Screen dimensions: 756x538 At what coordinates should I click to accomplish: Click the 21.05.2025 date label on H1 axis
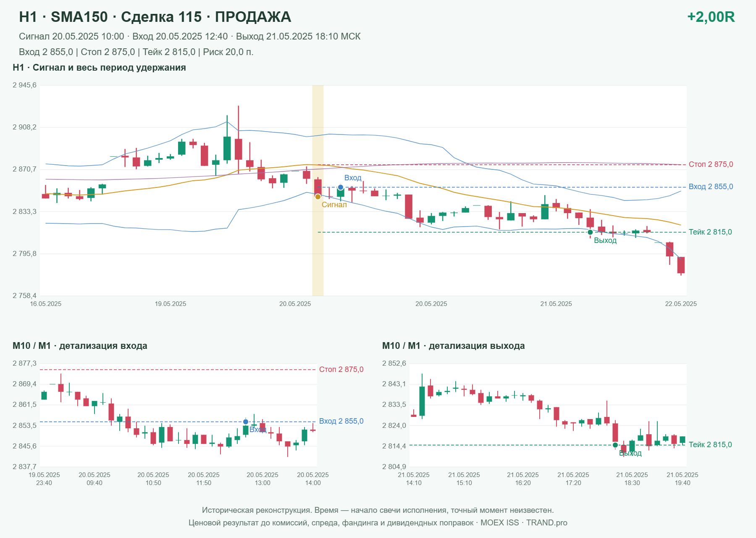tap(556, 304)
